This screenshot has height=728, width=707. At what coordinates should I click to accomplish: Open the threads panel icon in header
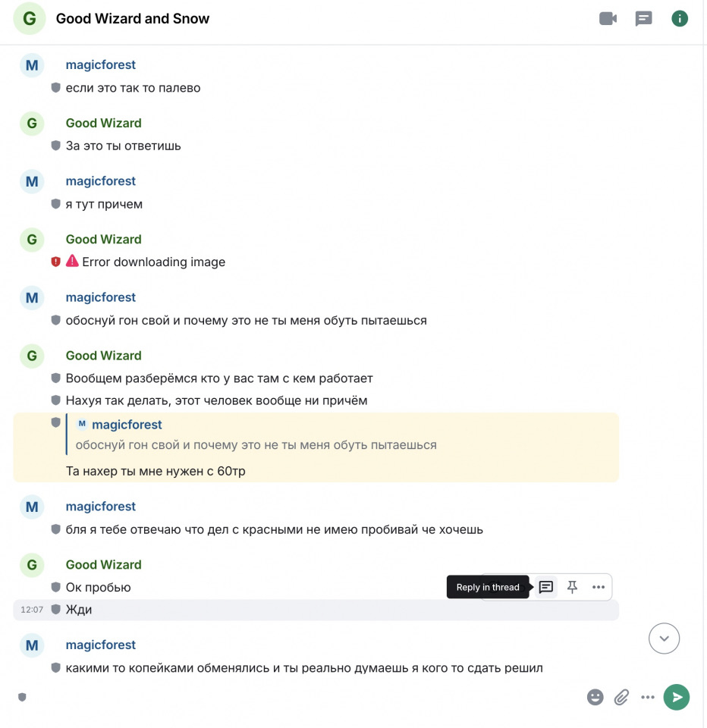(643, 18)
